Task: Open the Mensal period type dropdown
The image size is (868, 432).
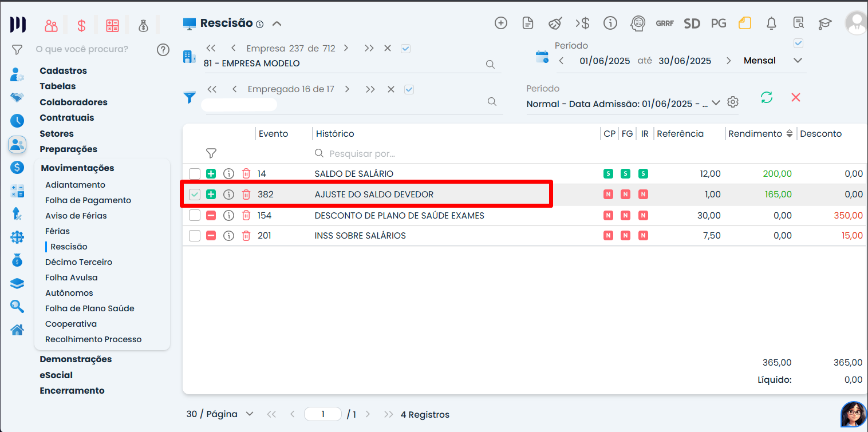Action: (x=798, y=61)
